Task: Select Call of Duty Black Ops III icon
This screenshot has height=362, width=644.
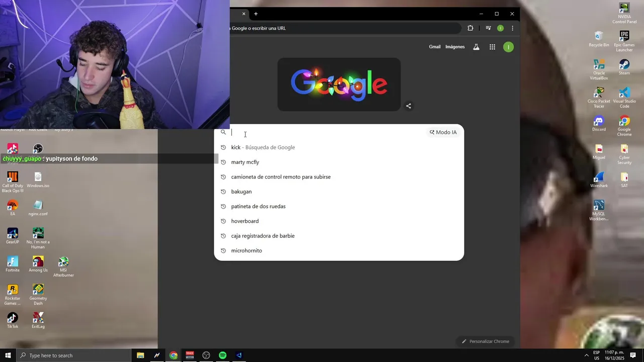Action: coord(13,182)
